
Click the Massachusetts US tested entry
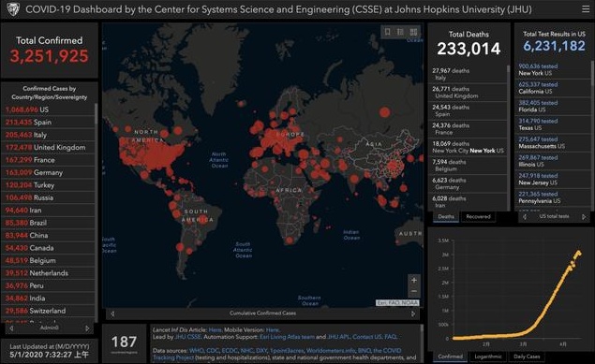click(553, 142)
